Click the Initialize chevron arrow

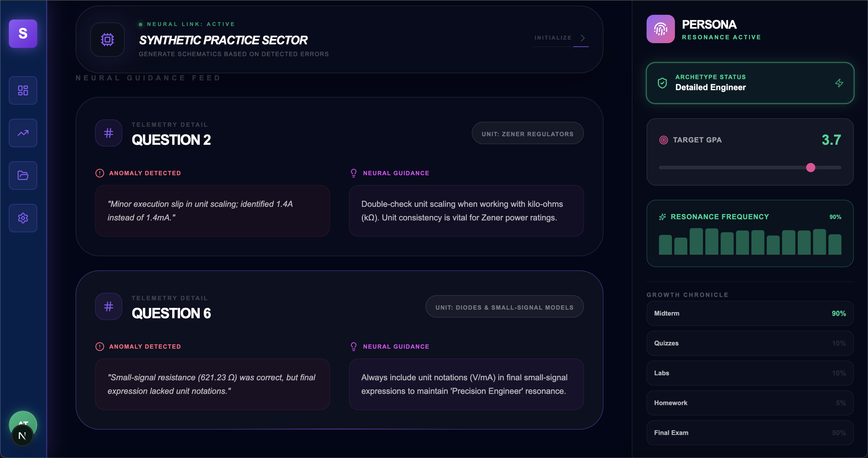(583, 38)
